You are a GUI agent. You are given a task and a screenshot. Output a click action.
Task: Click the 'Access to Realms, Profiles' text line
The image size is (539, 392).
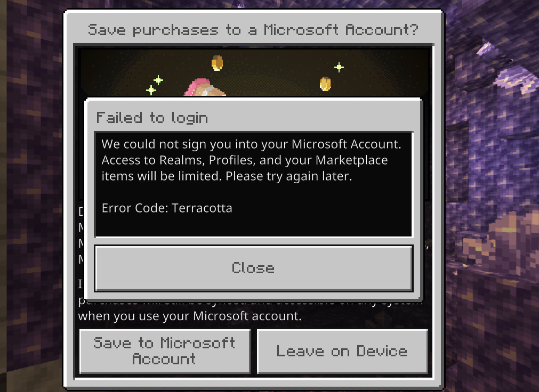[245, 160]
